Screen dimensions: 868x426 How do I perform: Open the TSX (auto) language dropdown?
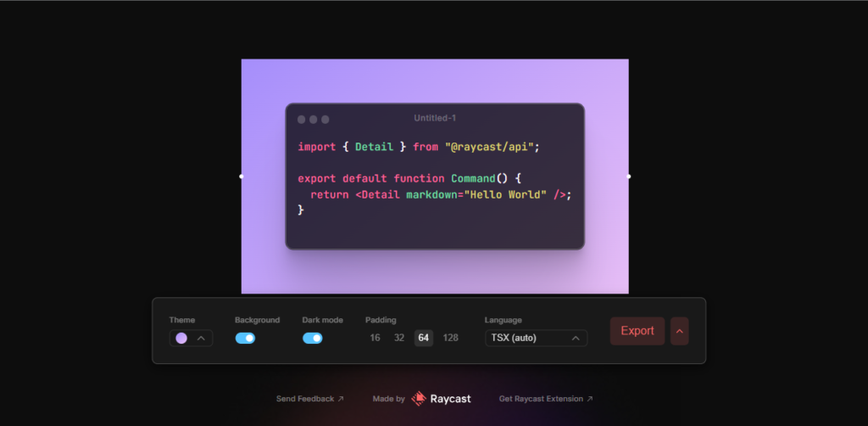536,338
